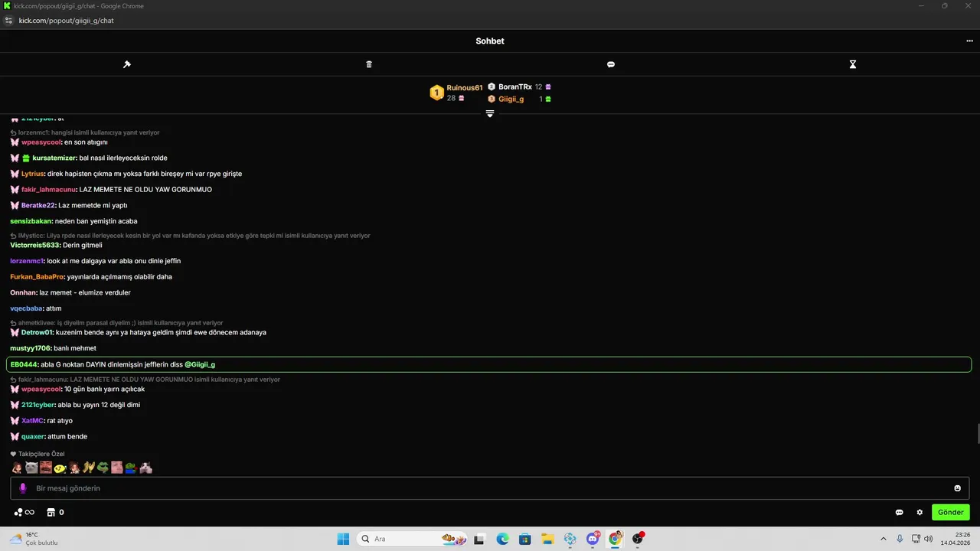Image resolution: width=980 pixels, height=551 pixels.
Task: Open File Explorer from the taskbar
Action: pyautogui.click(x=547, y=539)
